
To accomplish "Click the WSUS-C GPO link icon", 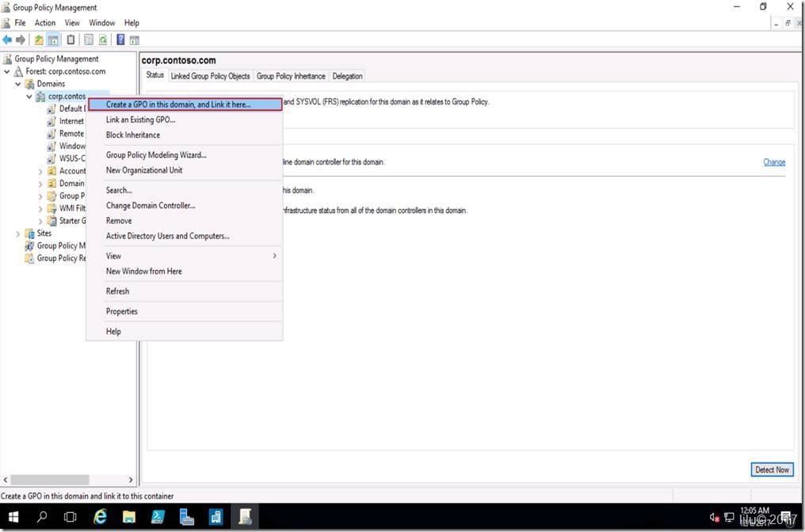I will pos(52,158).
